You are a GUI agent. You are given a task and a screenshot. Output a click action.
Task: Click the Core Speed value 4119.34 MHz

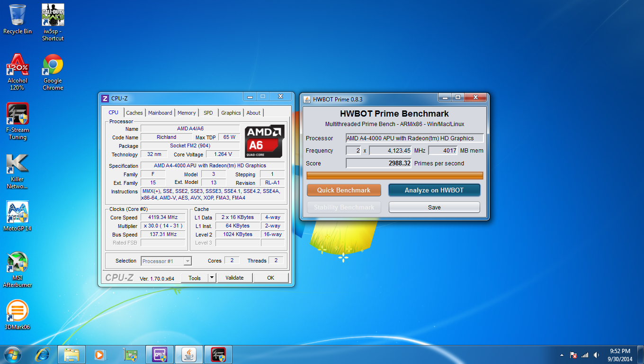pyautogui.click(x=163, y=218)
